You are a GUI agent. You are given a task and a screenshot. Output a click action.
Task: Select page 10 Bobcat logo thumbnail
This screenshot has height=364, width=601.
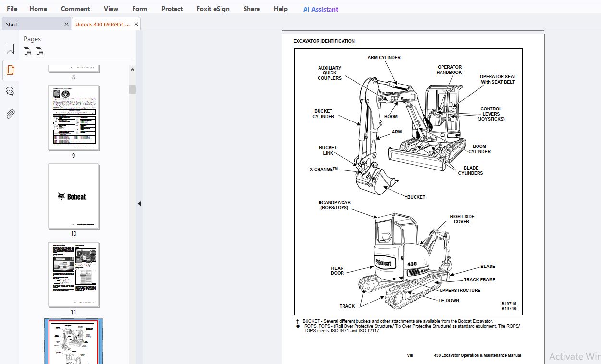[x=74, y=196]
